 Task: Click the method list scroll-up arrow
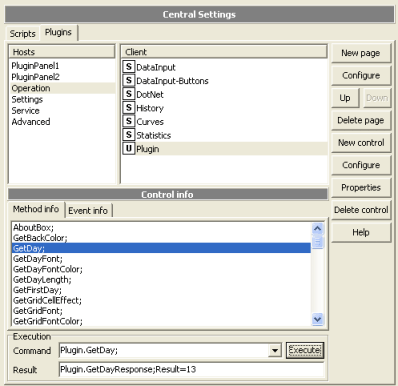pyautogui.click(x=317, y=228)
